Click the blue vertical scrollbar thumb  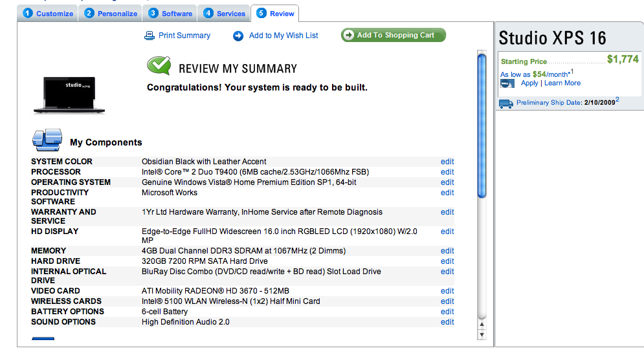482,126
